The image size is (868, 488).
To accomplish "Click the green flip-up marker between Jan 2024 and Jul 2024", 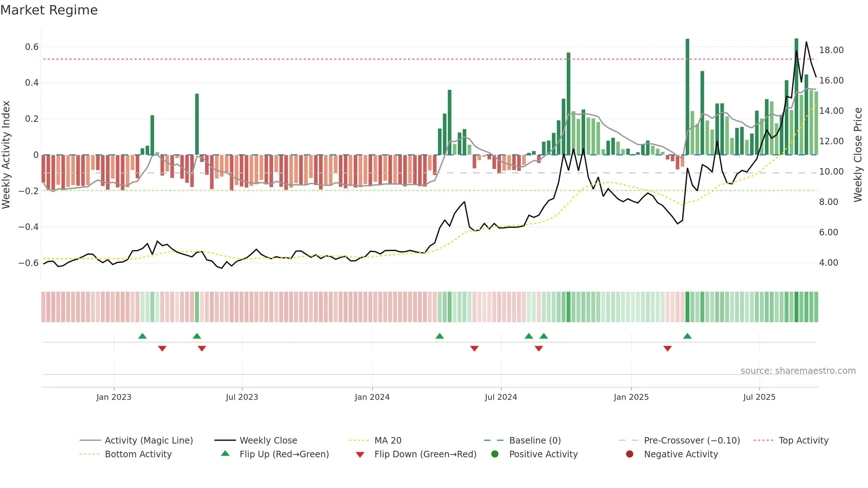I will point(440,336).
